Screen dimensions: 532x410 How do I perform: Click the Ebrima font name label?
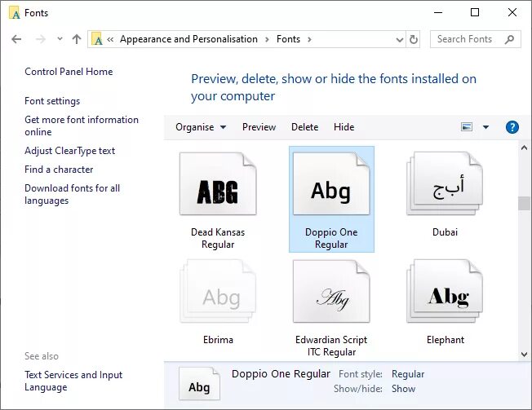coord(218,340)
